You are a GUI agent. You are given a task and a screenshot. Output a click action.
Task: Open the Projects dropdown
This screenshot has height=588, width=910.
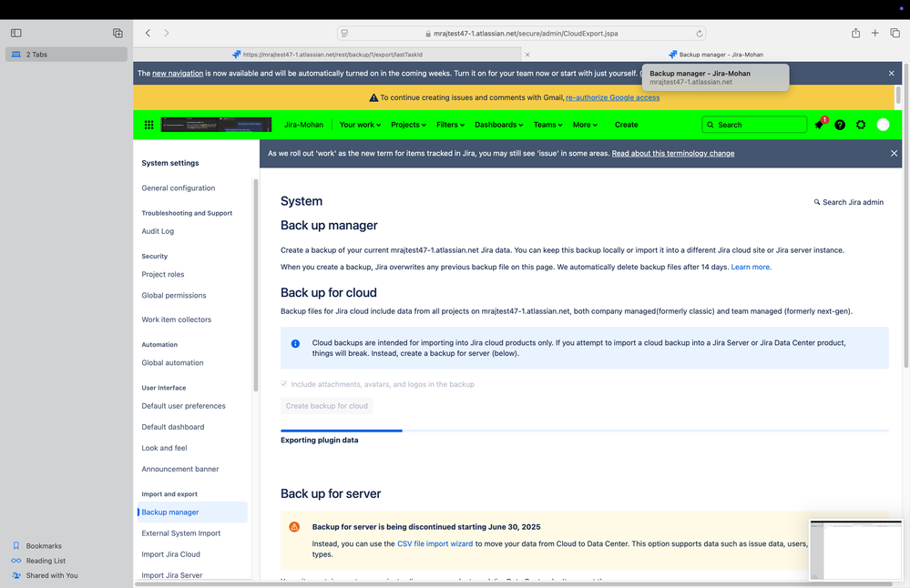coord(407,125)
